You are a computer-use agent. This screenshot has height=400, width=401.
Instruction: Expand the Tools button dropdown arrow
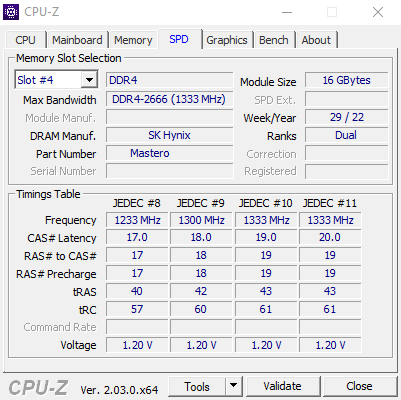(x=234, y=386)
